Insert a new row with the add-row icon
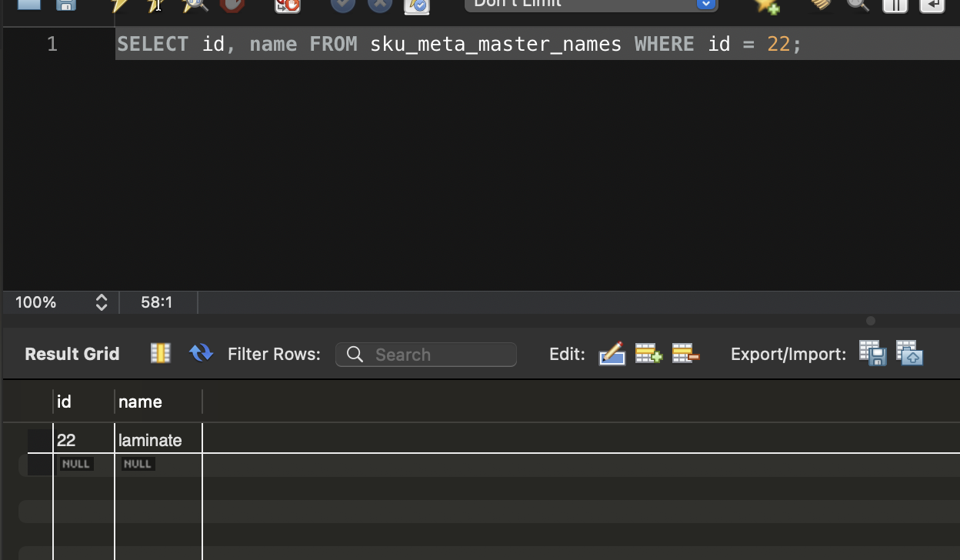The image size is (960, 560). [648, 354]
